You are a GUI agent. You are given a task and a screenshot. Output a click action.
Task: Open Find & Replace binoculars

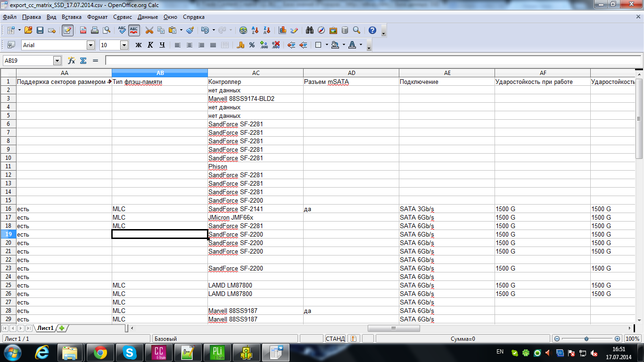click(310, 30)
